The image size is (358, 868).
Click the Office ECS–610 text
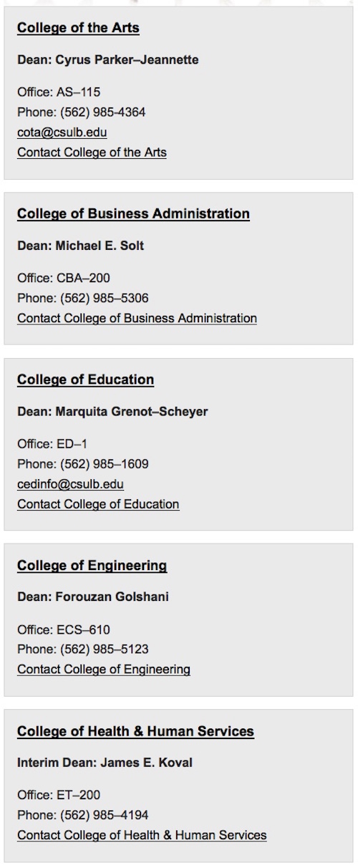64,630
